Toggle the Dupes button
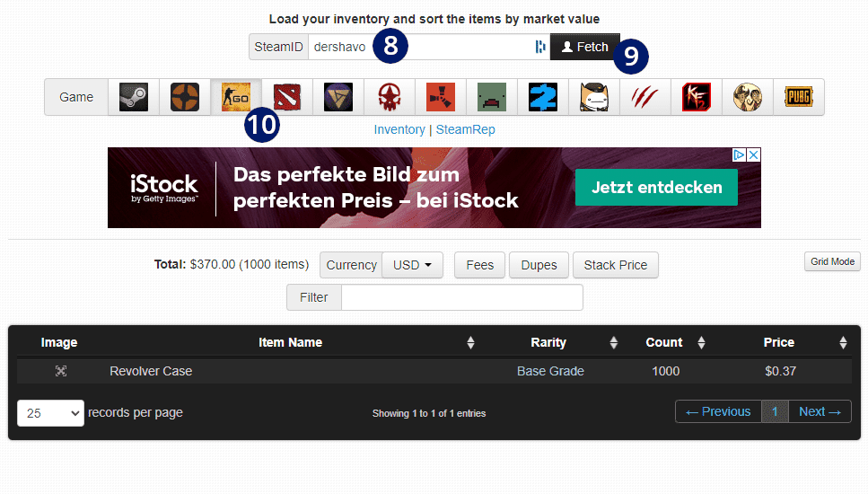 539,265
